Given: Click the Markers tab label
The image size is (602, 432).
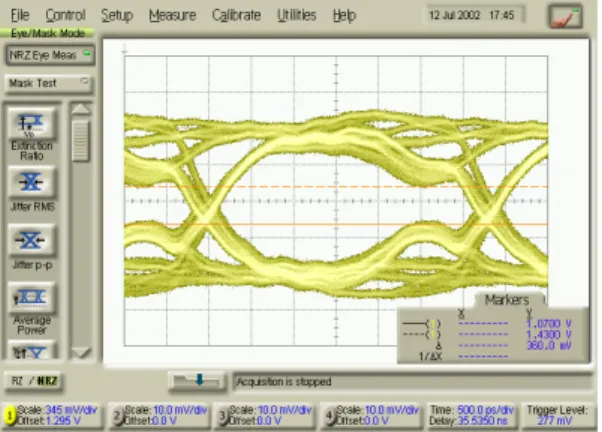Looking at the screenshot, I should click(x=507, y=300).
